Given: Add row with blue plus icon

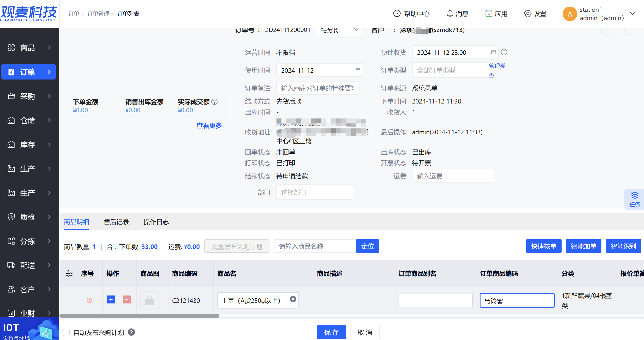Looking at the screenshot, I should pyautogui.click(x=111, y=299).
